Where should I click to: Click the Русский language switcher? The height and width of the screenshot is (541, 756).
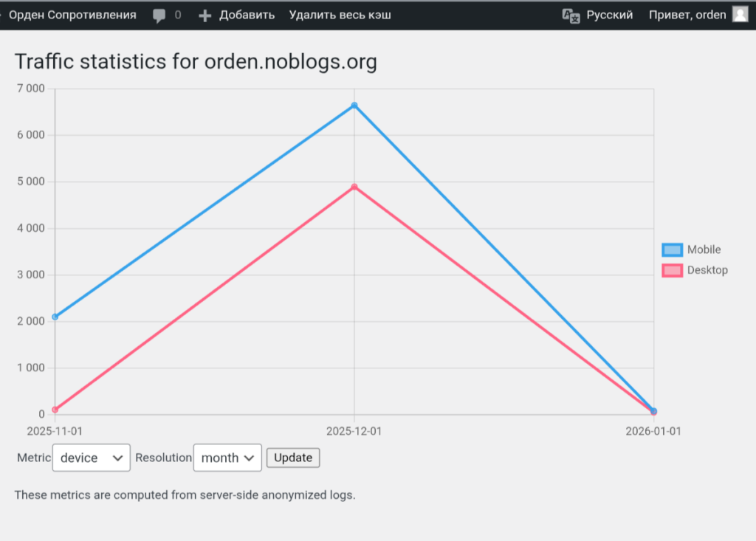[609, 15]
